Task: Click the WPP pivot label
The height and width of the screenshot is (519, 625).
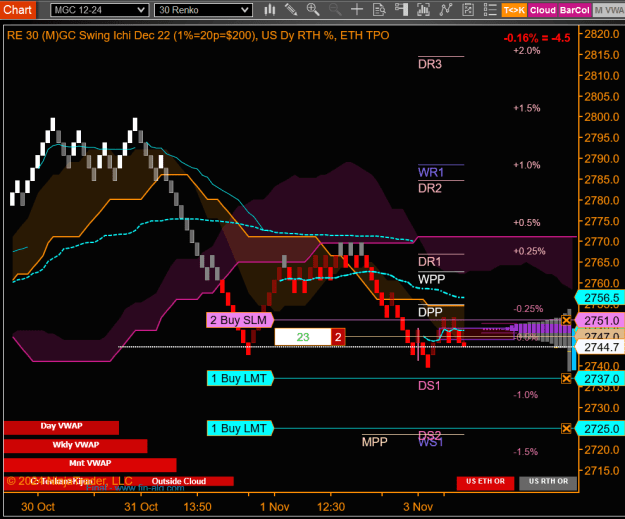Action: (431, 279)
